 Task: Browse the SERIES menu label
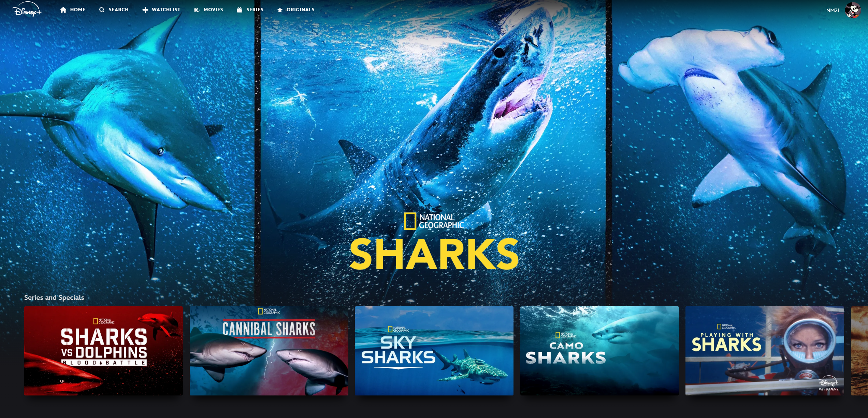(x=255, y=10)
